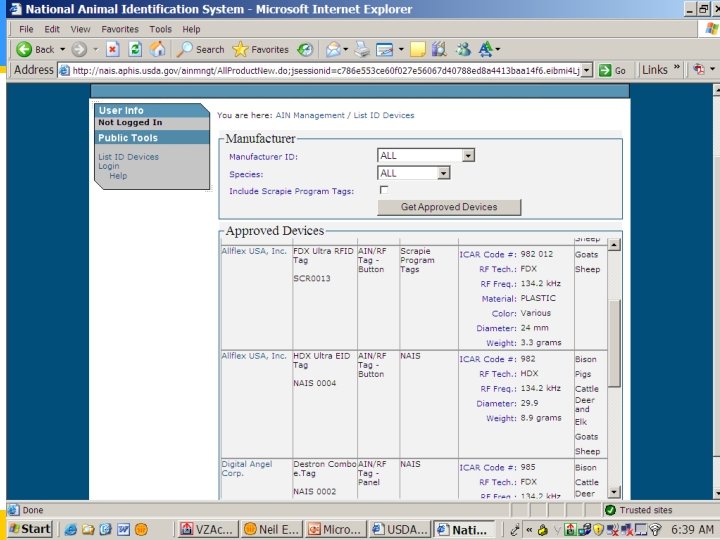Viewport: 720px width, 540px height.
Task: Open the Help menu
Action: point(191,29)
